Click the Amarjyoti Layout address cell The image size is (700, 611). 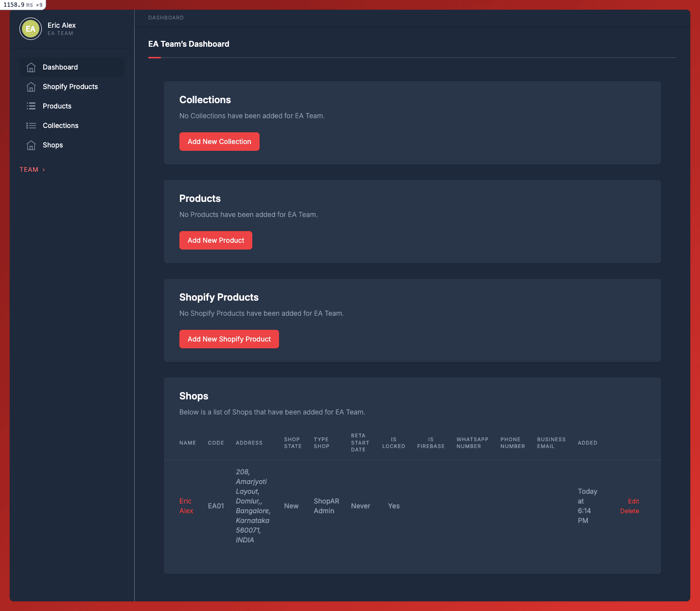(x=253, y=506)
